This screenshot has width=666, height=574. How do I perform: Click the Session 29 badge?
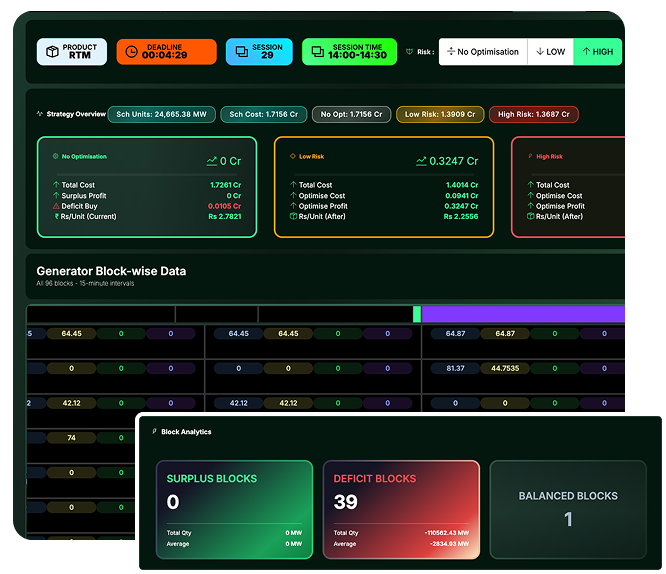[x=259, y=52]
